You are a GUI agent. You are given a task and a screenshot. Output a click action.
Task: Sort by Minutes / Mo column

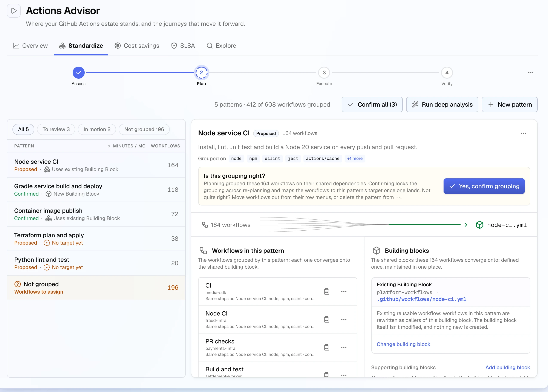pos(126,146)
